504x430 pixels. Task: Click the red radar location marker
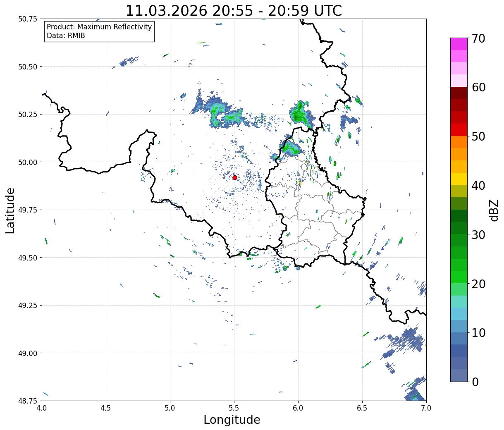point(235,177)
